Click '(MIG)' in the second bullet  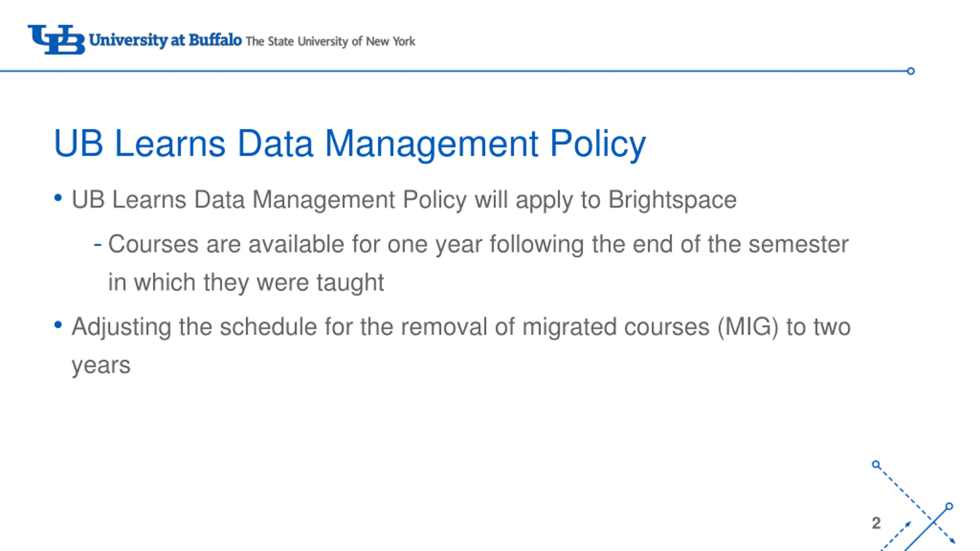coord(748,327)
